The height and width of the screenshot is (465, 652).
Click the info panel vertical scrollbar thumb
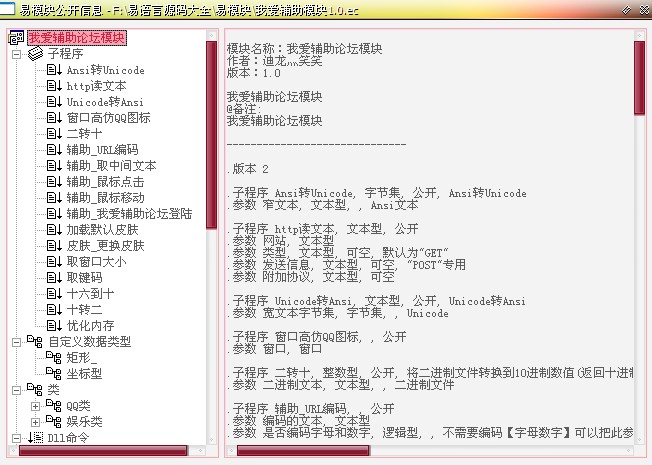[640, 78]
